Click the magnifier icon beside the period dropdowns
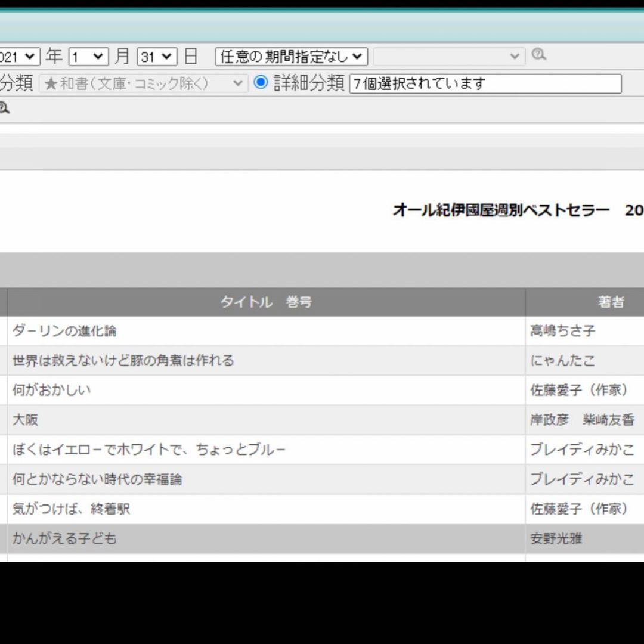The height and width of the screenshot is (644, 644). 539,55
